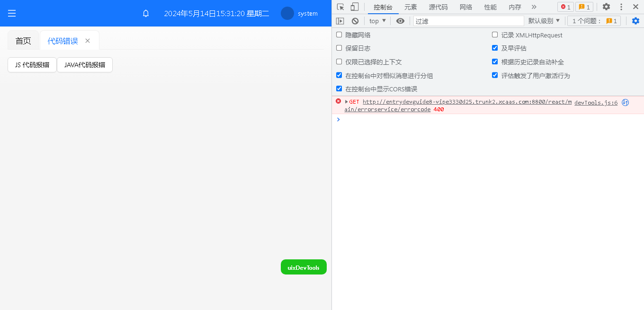
Task: Expand the GET error message triangle
Action: coord(347,102)
